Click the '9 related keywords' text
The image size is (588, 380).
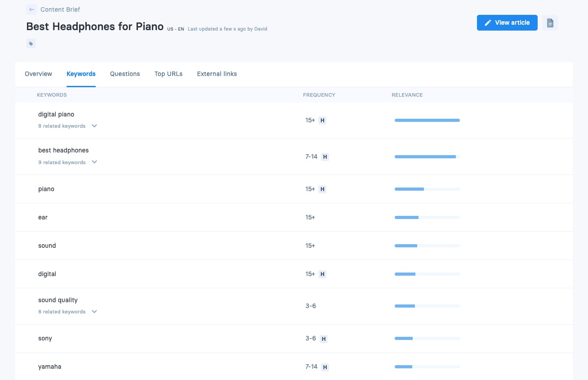coord(62,162)
